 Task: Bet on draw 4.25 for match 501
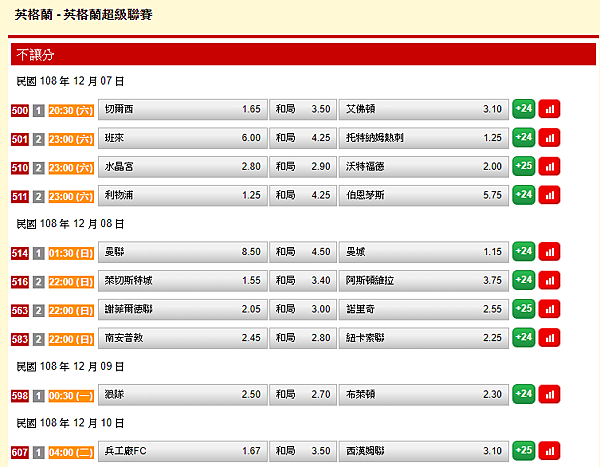point(303,138)
